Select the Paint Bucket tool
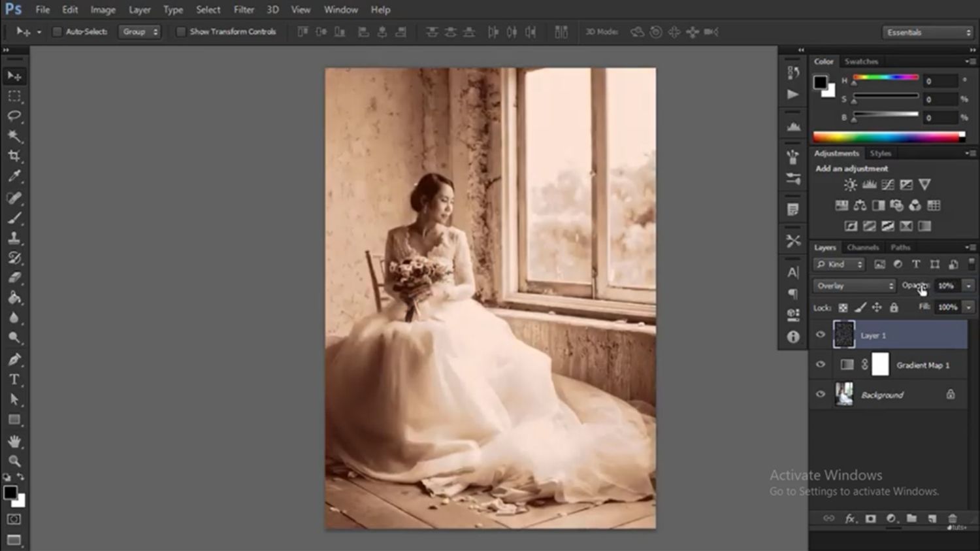This screenshot has width=980, height=551. click(x=14, y=298)
